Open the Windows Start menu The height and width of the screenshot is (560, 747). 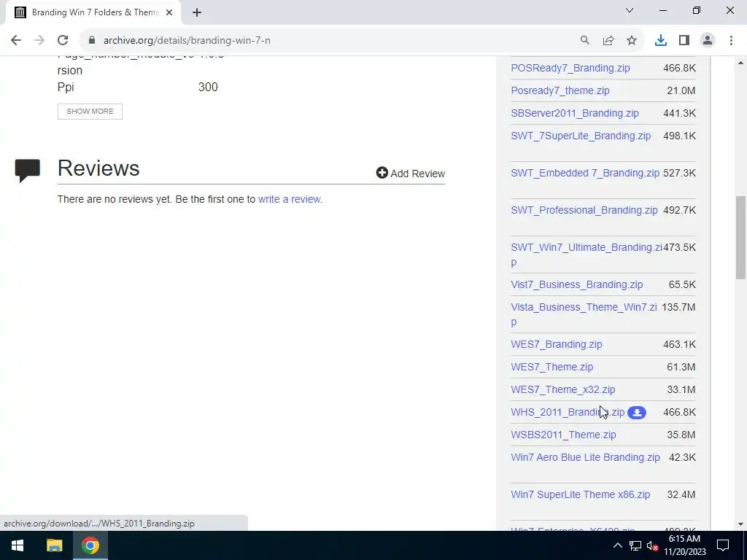pyautogui.click(x=18, y=545)
